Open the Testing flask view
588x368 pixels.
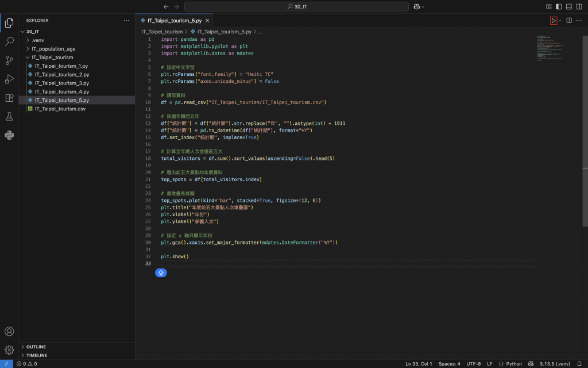coord(9,117)
